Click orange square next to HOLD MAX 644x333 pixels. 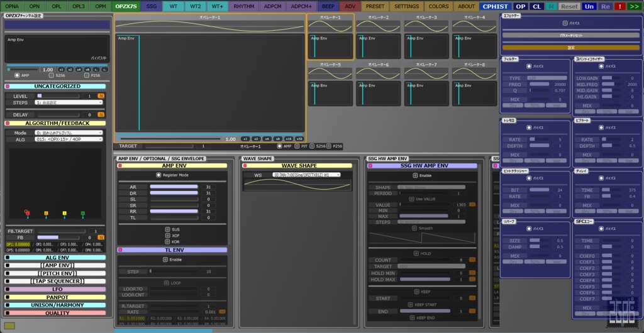472,279
